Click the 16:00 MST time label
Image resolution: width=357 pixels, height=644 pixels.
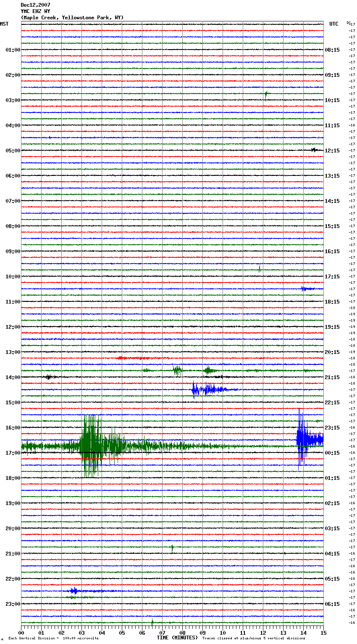pyautogui.click(x=13, y=428)
